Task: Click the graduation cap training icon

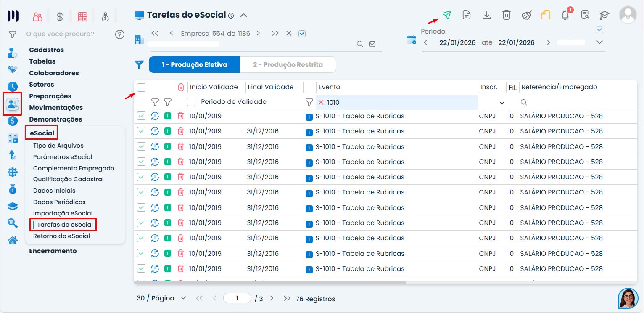Action: tap(604, 14)
